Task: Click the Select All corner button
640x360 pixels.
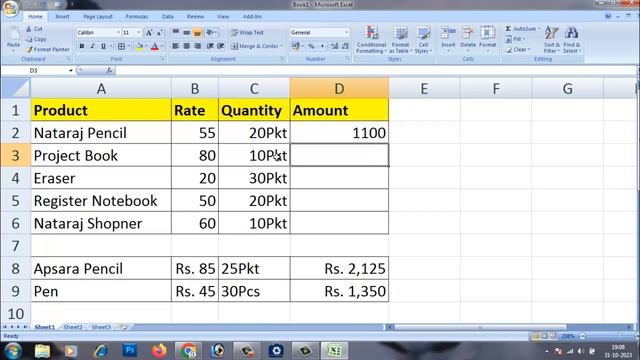Action: click(16, 89)
